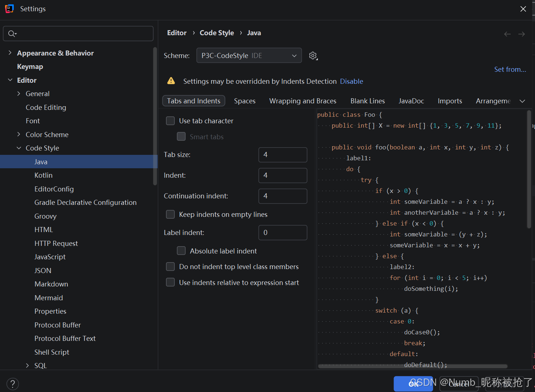Click the yellow warning triangle icon
The image size is (535, 392).
[x=171, y=81]
